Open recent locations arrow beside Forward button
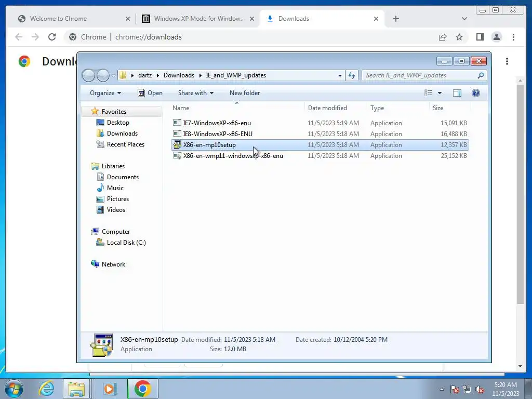The image size is (532, 399). [x=113, y=75]
